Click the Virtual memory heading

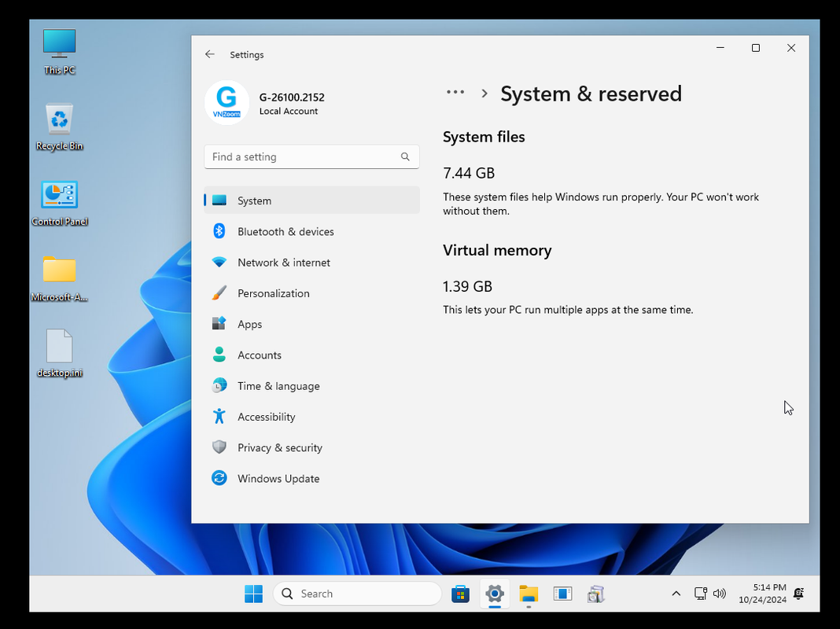(497, 251)
